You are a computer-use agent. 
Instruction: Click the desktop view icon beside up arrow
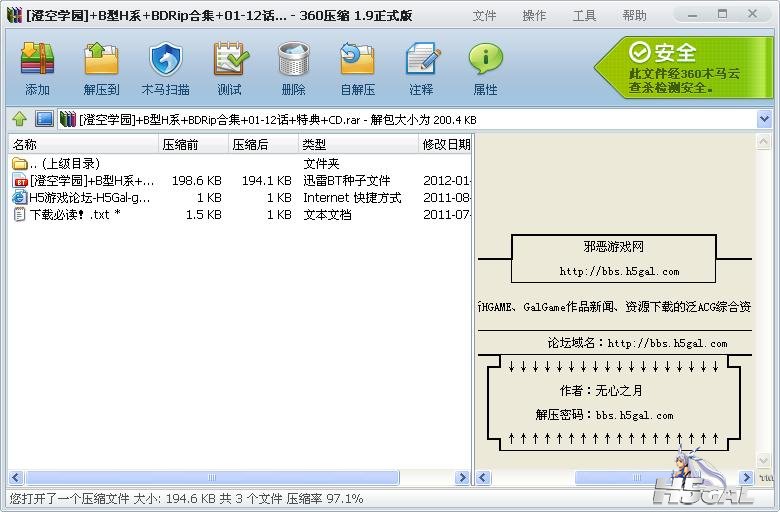tap(44, 119)
